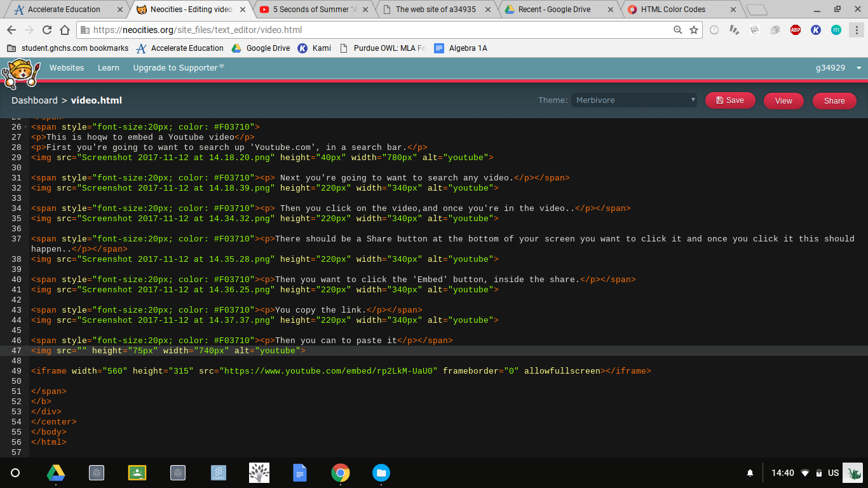Click the '</html>' closing tag line

point(49,442)
